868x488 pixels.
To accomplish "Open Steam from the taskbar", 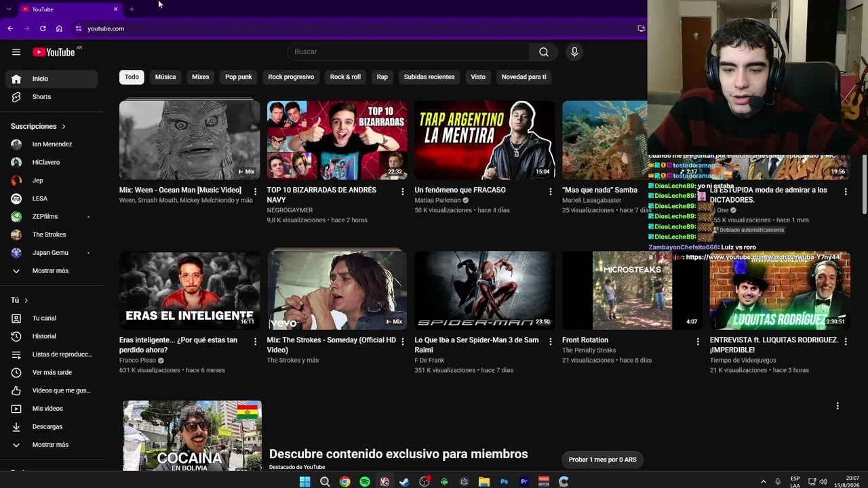I will 404,482.
